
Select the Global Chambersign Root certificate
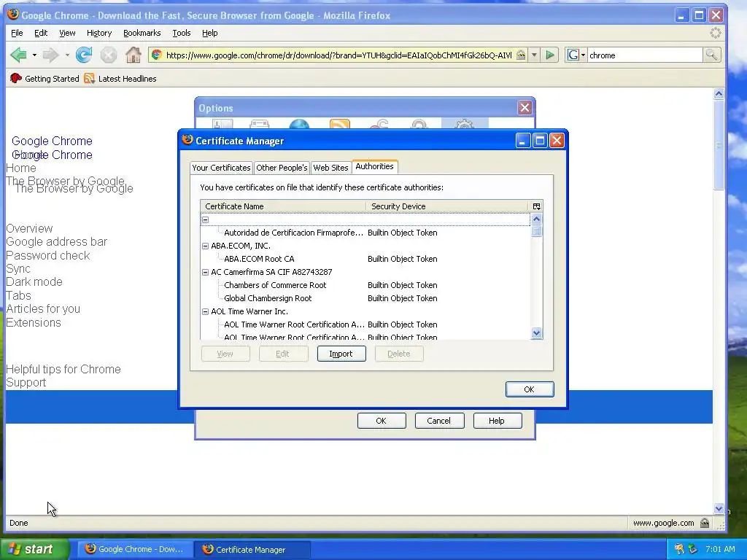click(x=365, y=298)
